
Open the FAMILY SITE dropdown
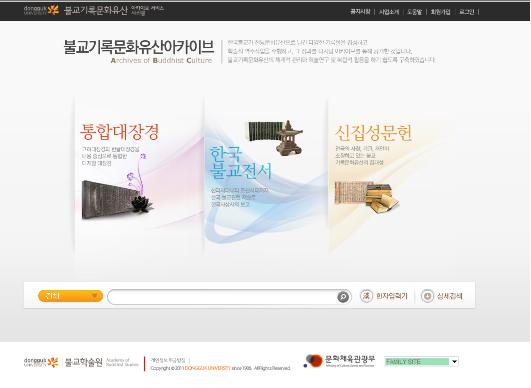[421, 362]
